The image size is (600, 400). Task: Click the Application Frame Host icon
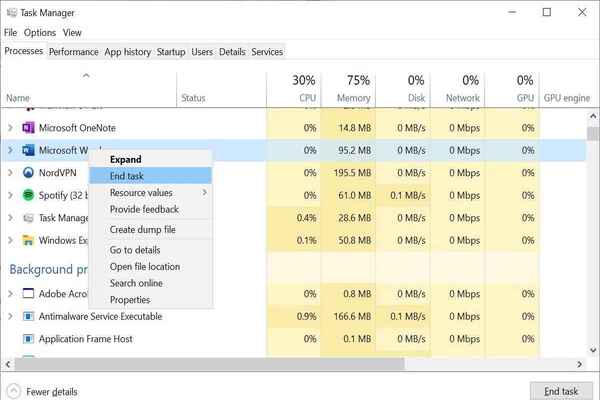click(28, 339)
